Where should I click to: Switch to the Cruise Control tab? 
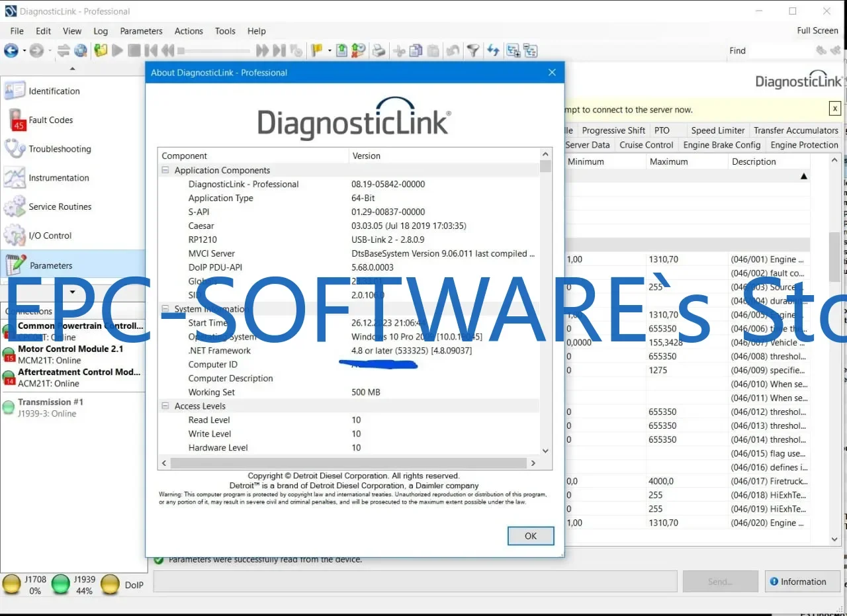(x=646, y=144)
